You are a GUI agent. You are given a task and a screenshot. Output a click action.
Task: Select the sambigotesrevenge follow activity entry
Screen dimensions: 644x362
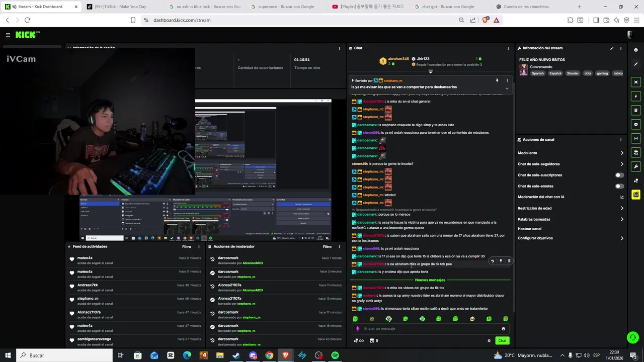click(136, 342)
